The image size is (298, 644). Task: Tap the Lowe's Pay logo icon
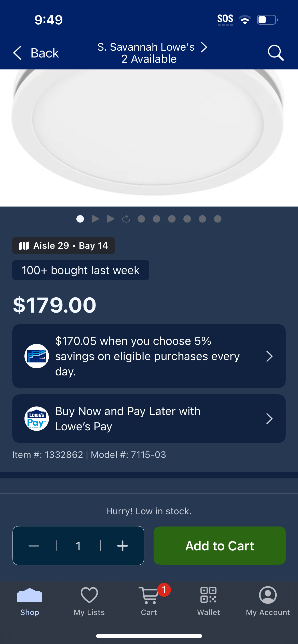tap(37, 419)
